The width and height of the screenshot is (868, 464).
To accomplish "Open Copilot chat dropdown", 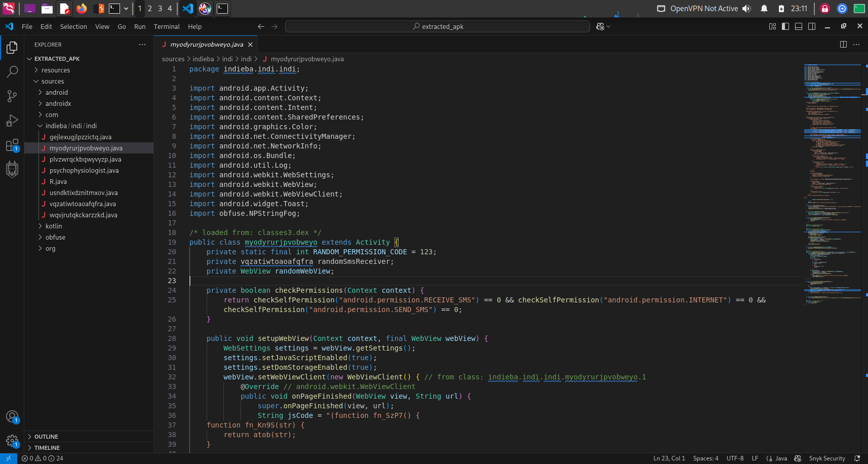I will tap(603, 26).
